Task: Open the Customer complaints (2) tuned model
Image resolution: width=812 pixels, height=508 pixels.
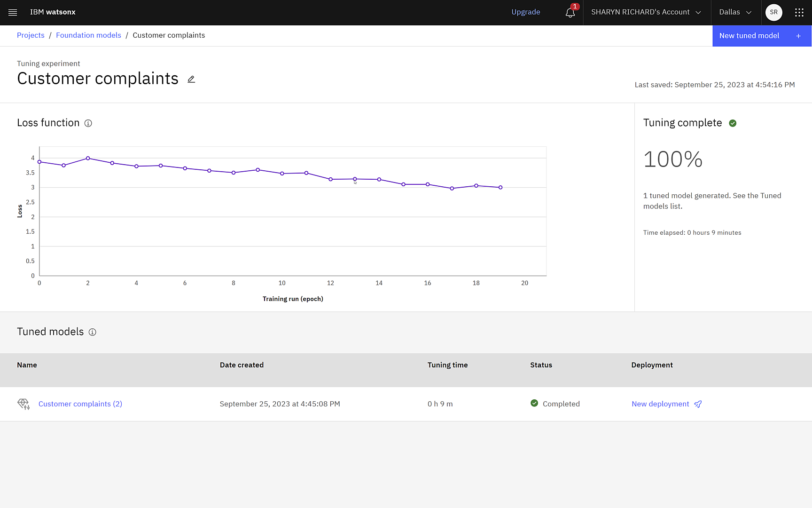Action: (80, 404)
